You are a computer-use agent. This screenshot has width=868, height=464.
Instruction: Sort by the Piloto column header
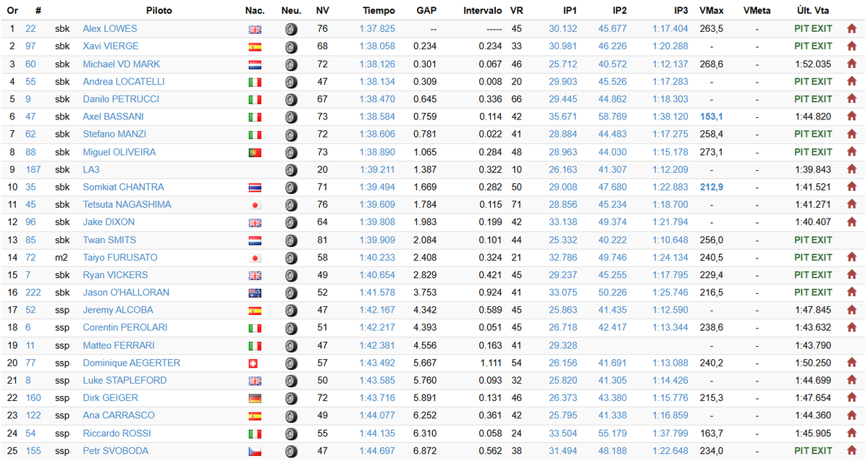click(159, 11)
